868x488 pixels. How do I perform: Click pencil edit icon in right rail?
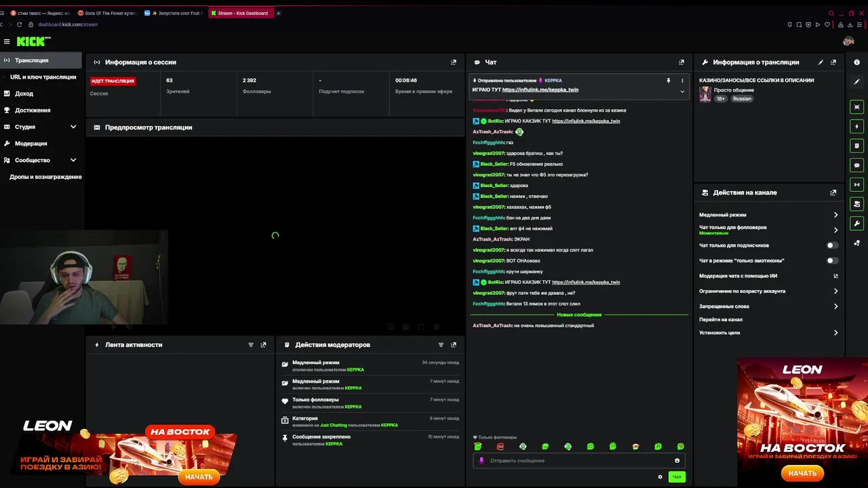(x=857, y=81)
